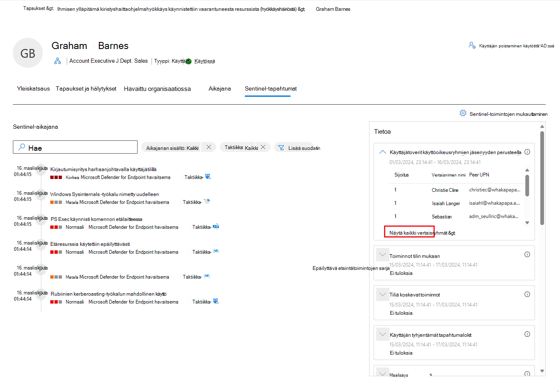Expand Tiliä koskevat toiminnot card

pyautogui.click(x=383, y=294)
